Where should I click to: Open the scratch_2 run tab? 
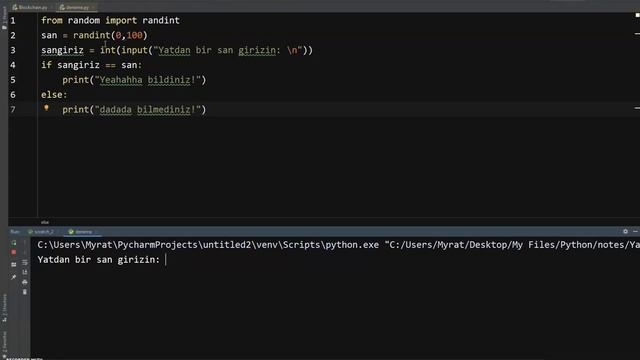41,232
